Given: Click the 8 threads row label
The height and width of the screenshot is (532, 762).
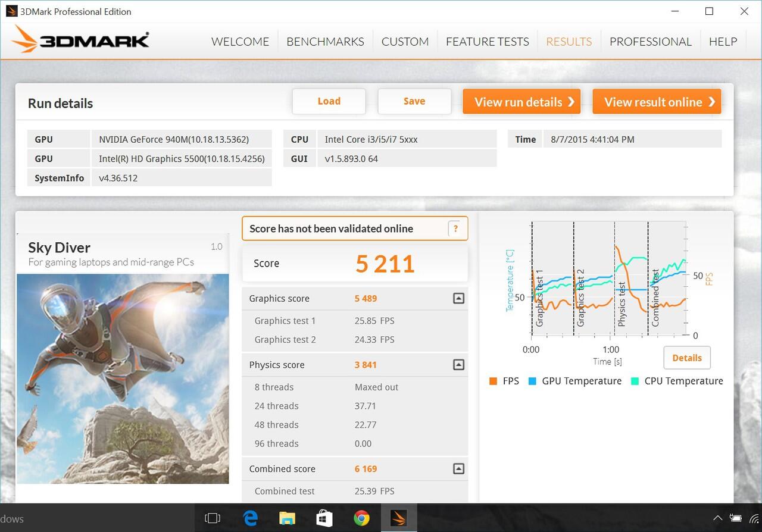Looking at the screenshot, I should (274, 387).
